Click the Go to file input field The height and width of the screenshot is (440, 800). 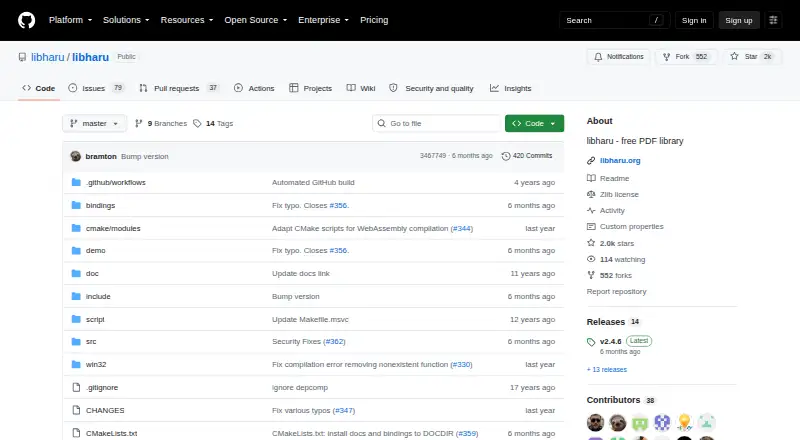(x=437, y=124)
